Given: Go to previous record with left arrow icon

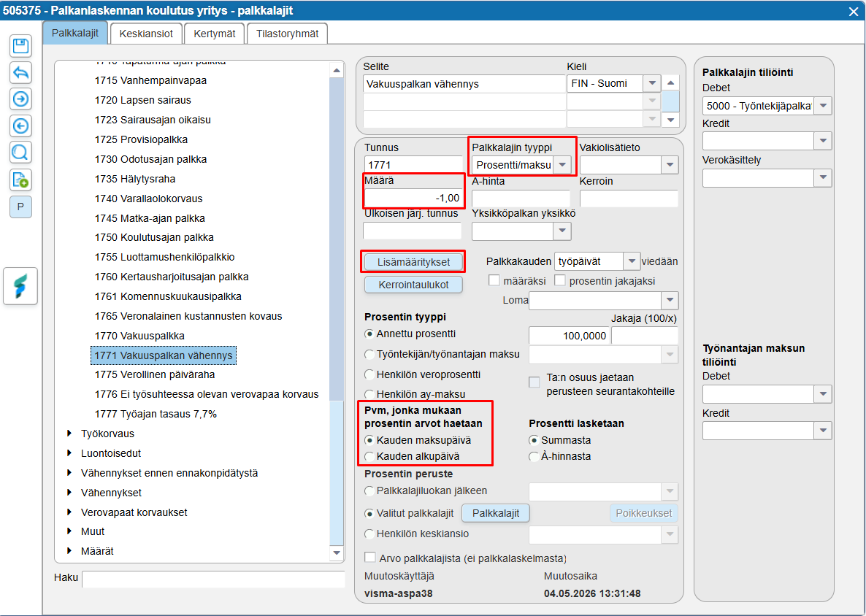Looking at the screenshot, I should [x=20, y=126].
